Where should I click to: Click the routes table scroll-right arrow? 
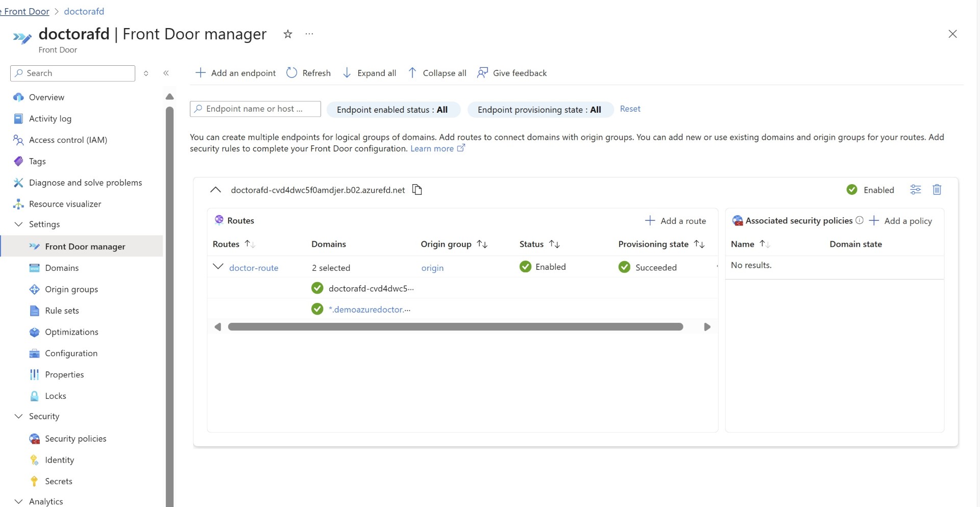707,327
